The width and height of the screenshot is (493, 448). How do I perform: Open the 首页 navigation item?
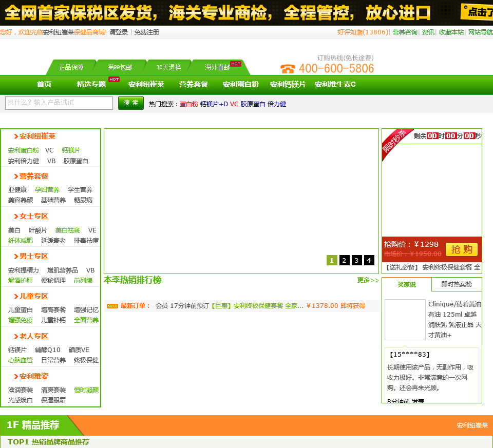(x=44, y=84)
